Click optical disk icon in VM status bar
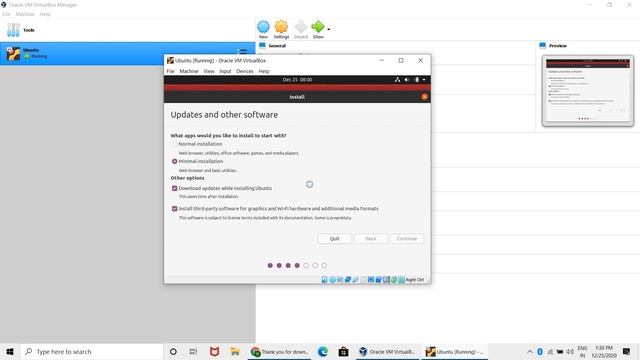This screenshot has height=360, width=640. tap(332, 280)
